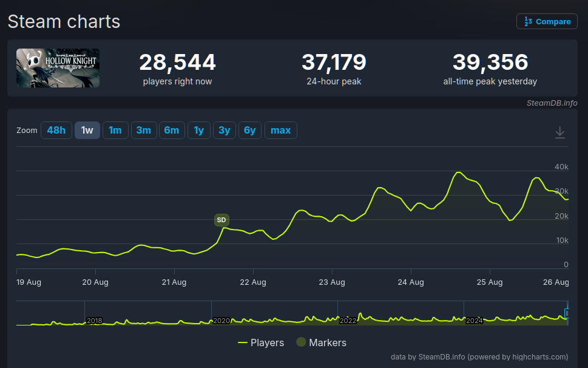Click the 2018 label in navigator
This screenshot has height=368, width=588.
pyautogui.click(x=94, y=321)
